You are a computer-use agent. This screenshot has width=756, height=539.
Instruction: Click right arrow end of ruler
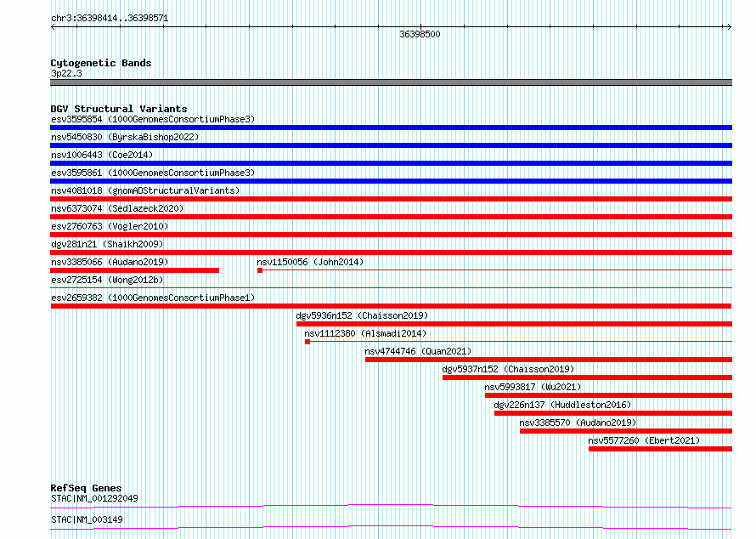click(x=730, y=27)
